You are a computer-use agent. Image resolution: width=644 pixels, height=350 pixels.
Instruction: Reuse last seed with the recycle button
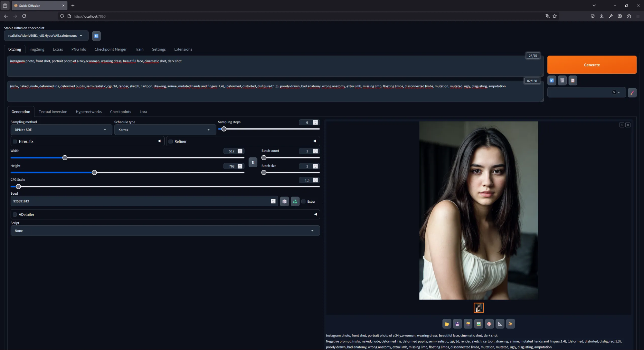coord(295,201)
